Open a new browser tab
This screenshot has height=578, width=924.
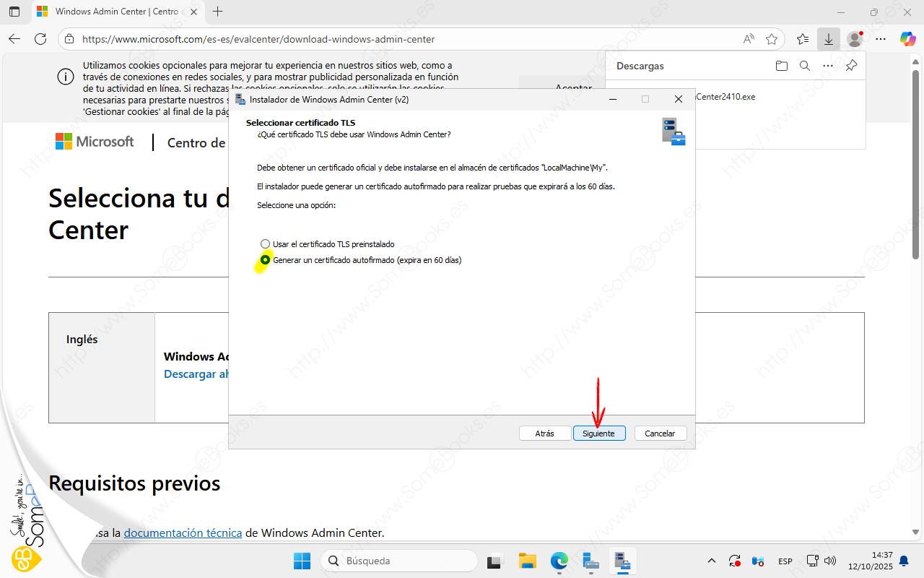point(218,12)
